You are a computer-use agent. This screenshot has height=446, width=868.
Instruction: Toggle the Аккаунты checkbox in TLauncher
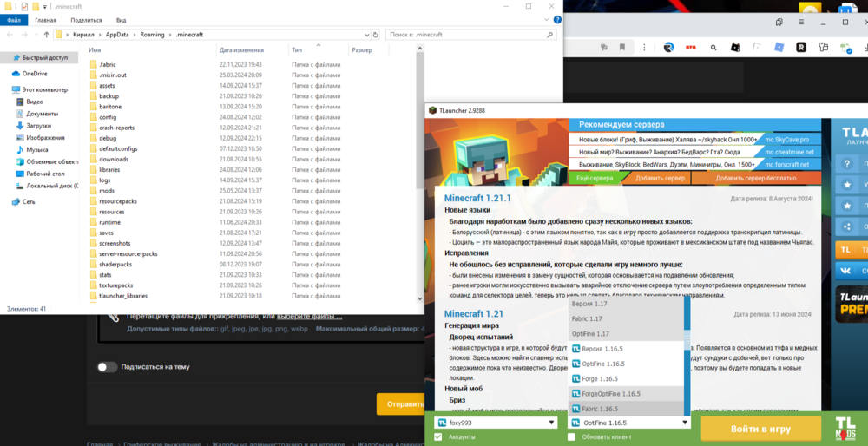coord(438,437)
